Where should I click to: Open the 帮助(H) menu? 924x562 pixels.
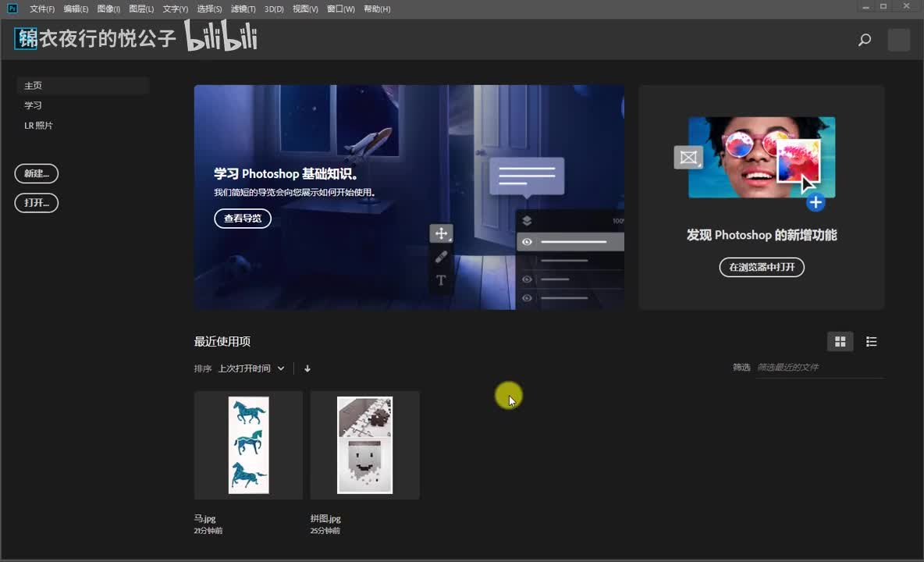(377, 9)
